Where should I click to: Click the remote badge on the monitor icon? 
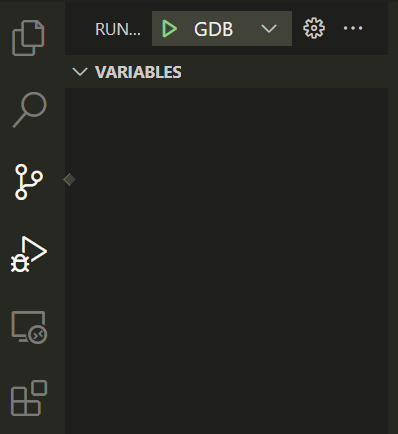click(37, 334)
